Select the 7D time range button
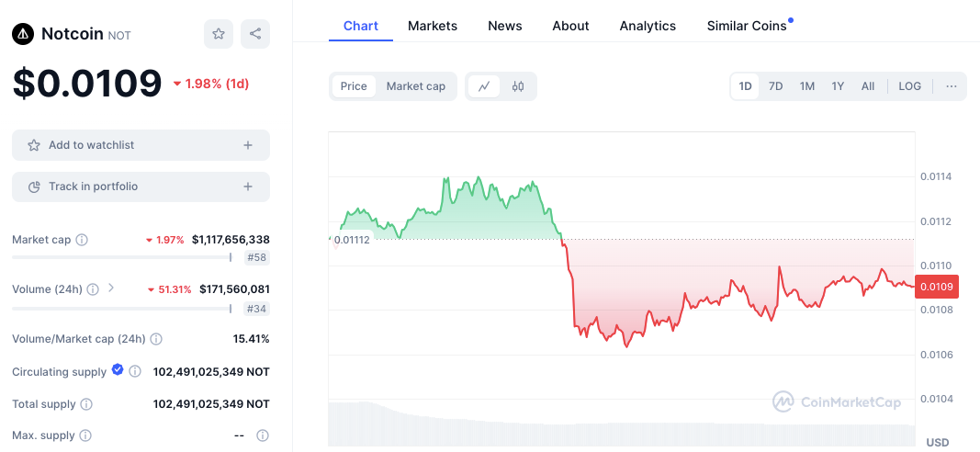 coord(775,86)
